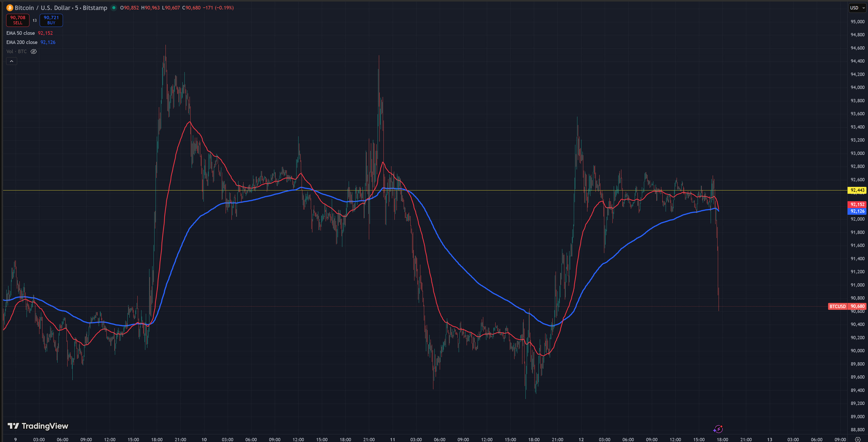Screen dimensions: 868x442
Task: Click the yellow 92,443 price label
Action: (x=857, y=190)
